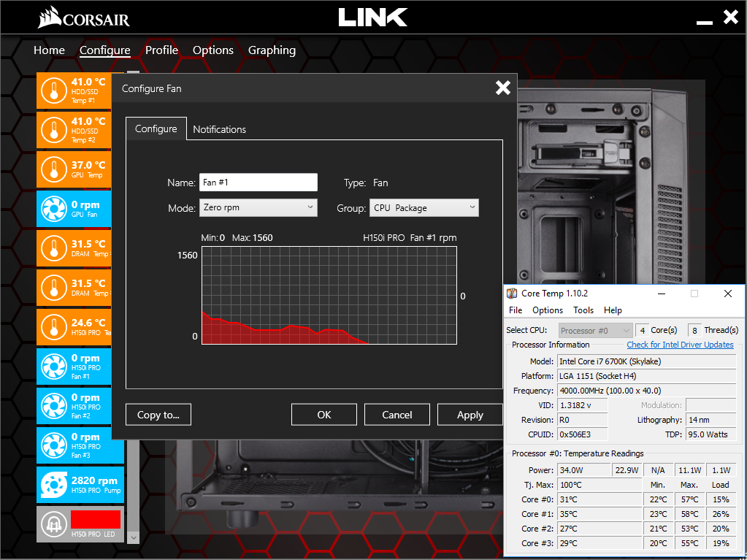This screenshot has width=747, height=560.
Task: Click the Corsair sails logo
Action: pyautogui.click(x=50, y=17)
